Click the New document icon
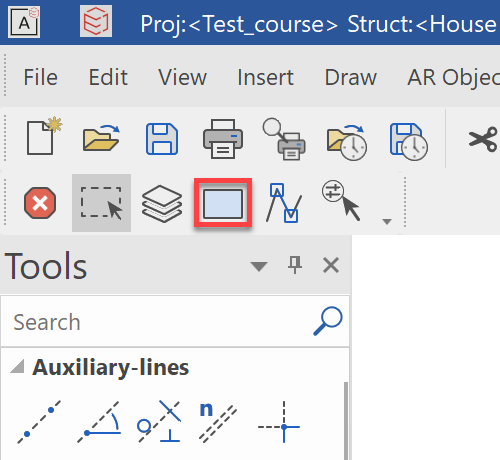Screen dimensions: 500x460 (44, 136)
